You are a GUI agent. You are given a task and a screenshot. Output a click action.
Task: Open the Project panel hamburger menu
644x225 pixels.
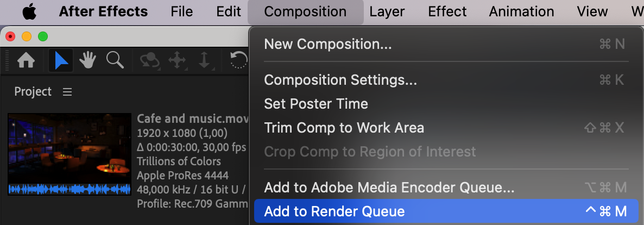point(67,92)
